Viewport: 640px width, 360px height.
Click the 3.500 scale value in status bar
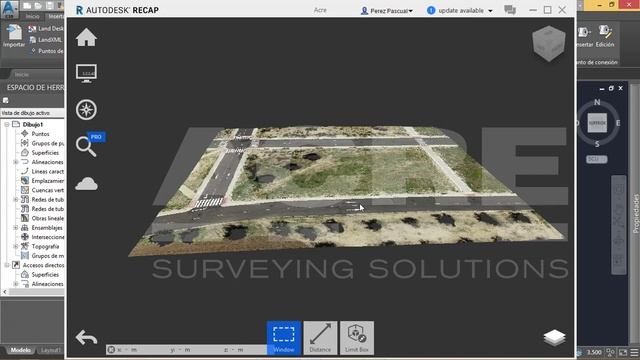click(594, 352)
